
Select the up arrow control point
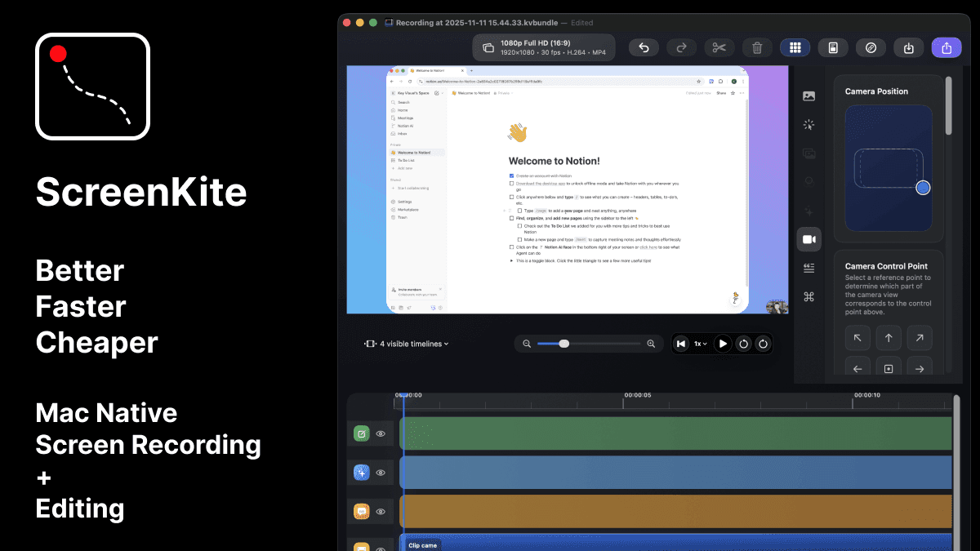pos(889,337)
